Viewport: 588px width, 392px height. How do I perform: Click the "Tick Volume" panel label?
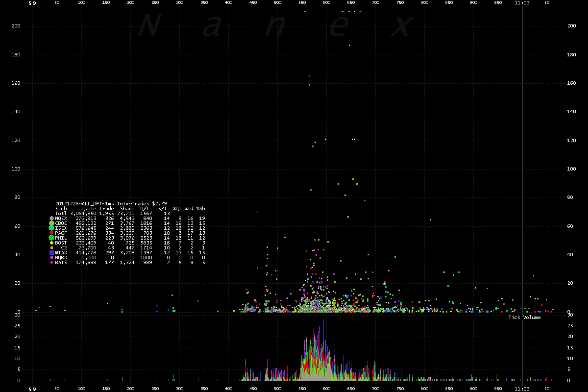pos(524,318)
